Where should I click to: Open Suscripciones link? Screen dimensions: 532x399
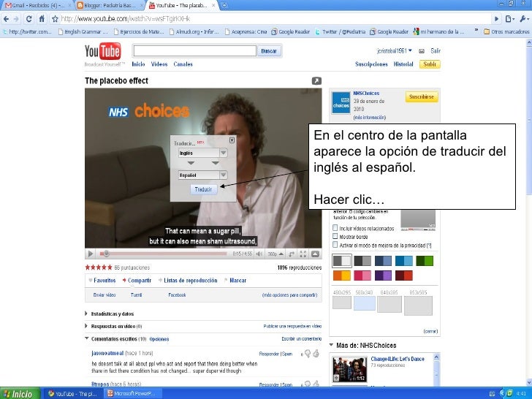[371, 64]
